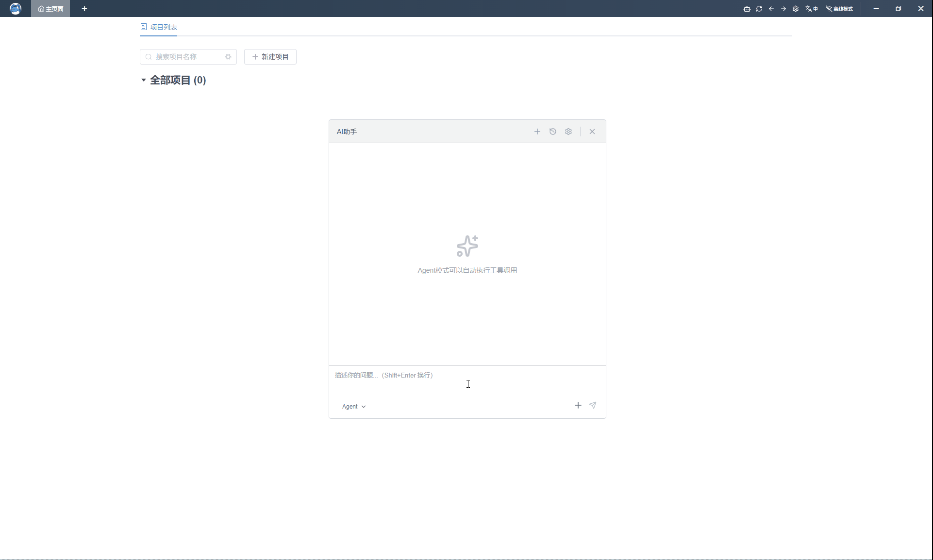This screenshot has height=560, width=933.
Task: Close the AI助手 panel
Action: click(x=592, y=132)
